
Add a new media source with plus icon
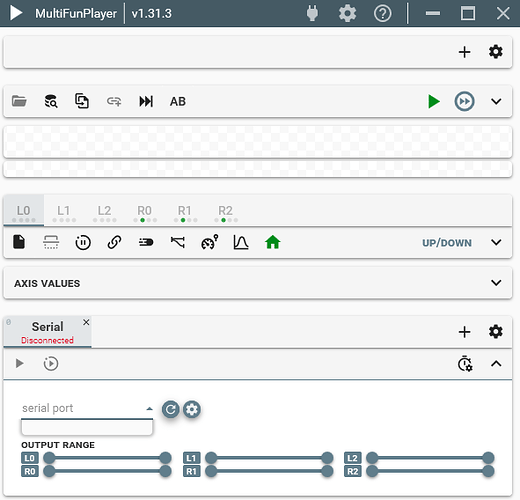click(464, 52)
